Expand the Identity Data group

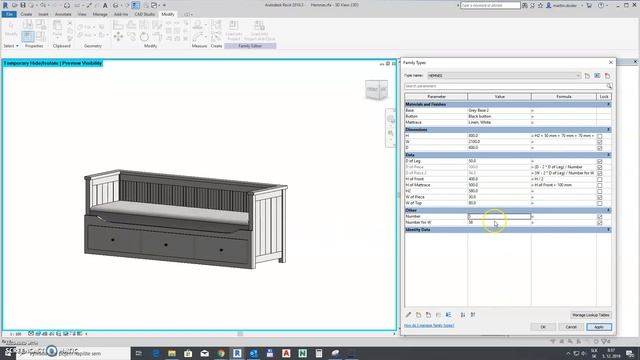tap(608, 230)
